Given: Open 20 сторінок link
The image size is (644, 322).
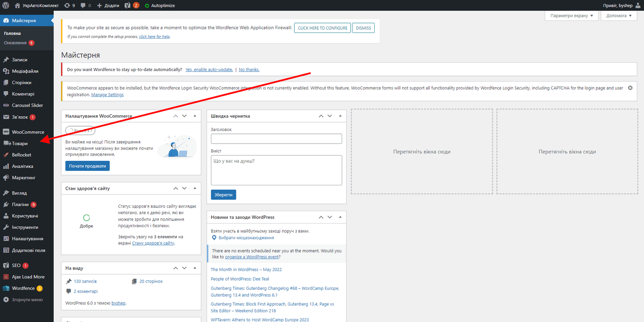Looking at the screenshot, I should coord(151,281).
